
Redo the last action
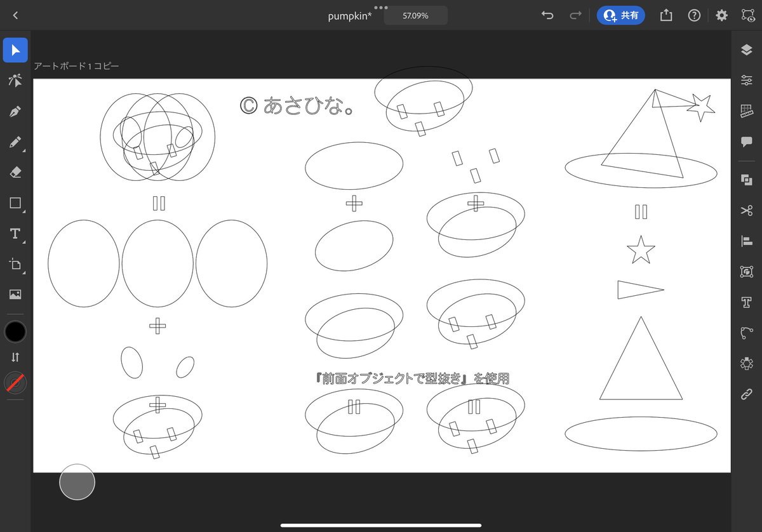click(x=575, y=15)
